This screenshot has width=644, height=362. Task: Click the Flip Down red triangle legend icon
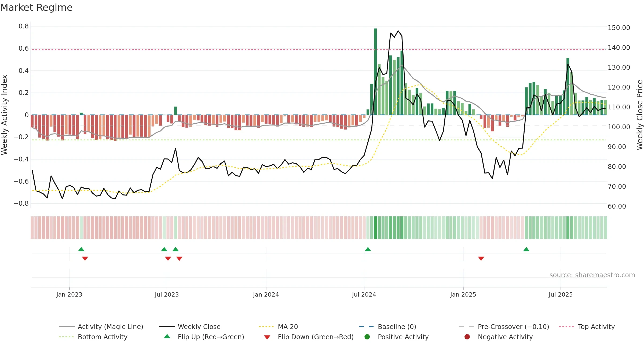[267, 337]
